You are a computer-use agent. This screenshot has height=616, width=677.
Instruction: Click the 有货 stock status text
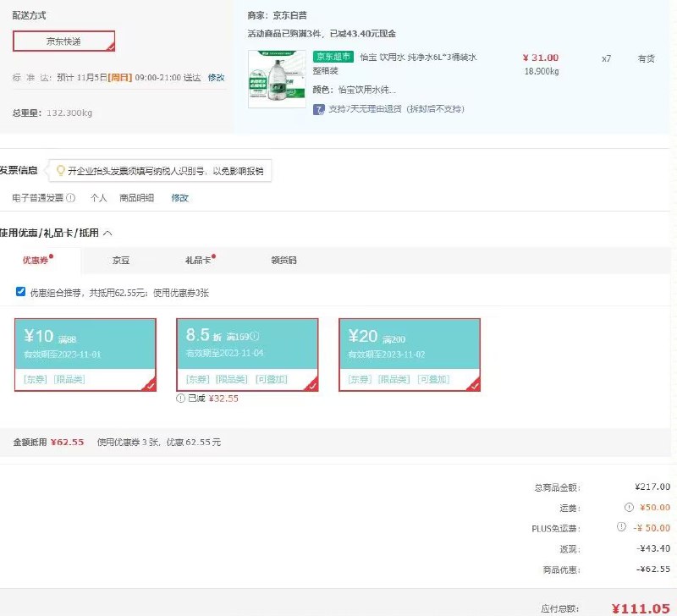pyautogui.click(x=647, y=58)
